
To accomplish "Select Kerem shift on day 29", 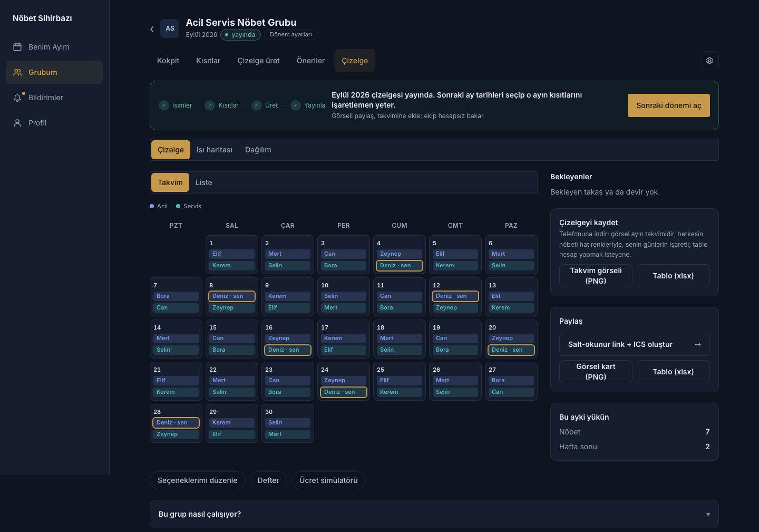I will tap(232, 423).
